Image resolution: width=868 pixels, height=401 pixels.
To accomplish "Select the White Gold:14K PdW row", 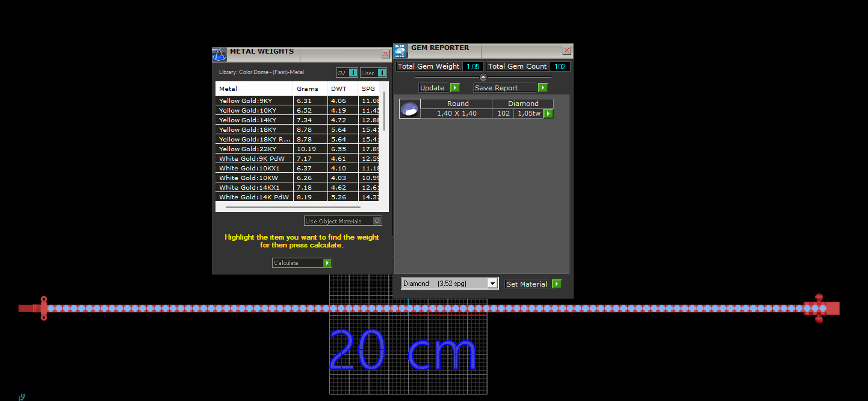I will 297,197.
